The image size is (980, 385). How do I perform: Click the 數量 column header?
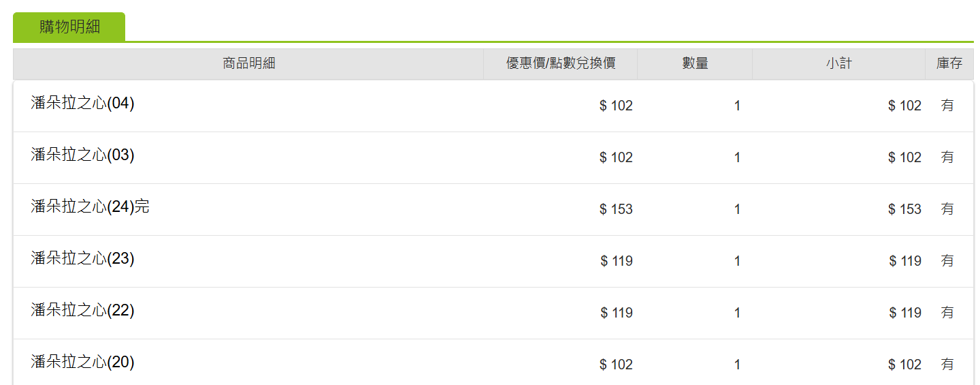[x=695, y=64]
